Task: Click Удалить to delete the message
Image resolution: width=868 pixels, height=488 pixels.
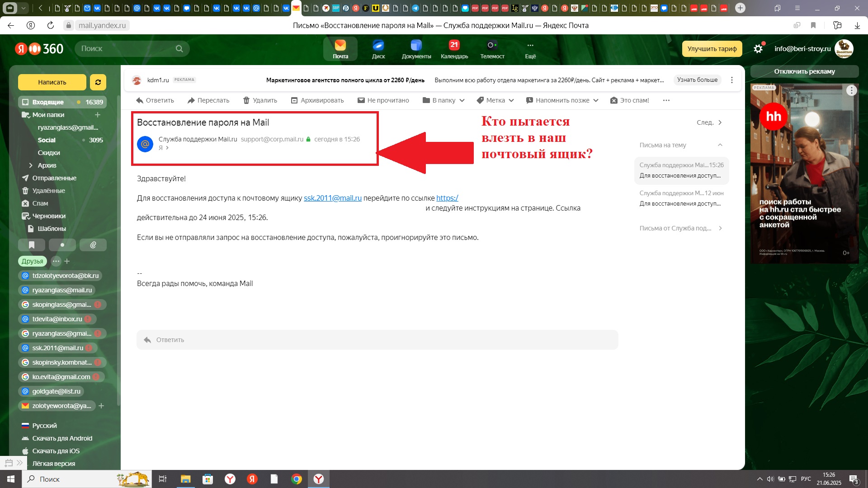Action: click(x=260, y=100)
